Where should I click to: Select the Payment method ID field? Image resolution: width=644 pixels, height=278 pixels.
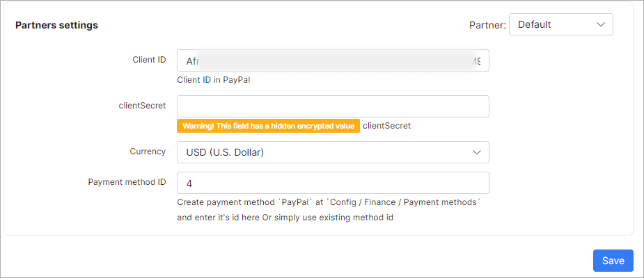[333, 183]
